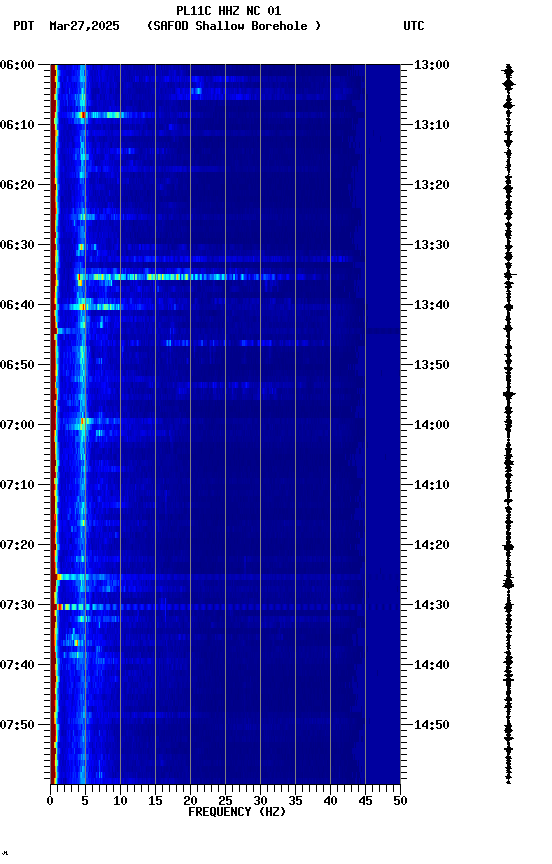
Task: Click the 25 Hz frequency tick label
Action: (x=225, y=801)
